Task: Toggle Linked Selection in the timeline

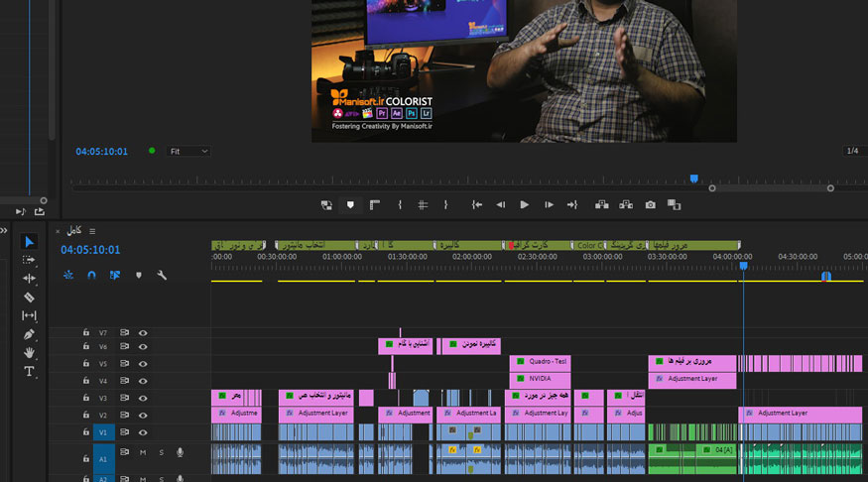Action: pos(115,275)
